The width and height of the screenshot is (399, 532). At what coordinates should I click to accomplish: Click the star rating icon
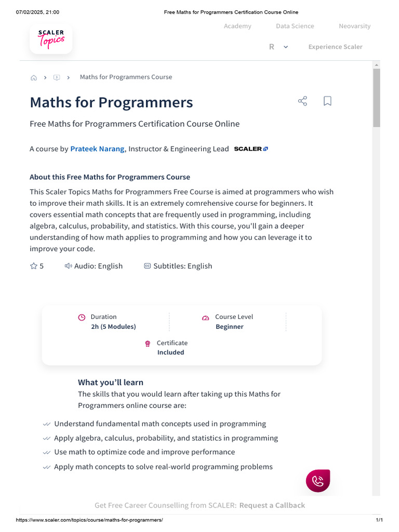[x=34, y=266]
